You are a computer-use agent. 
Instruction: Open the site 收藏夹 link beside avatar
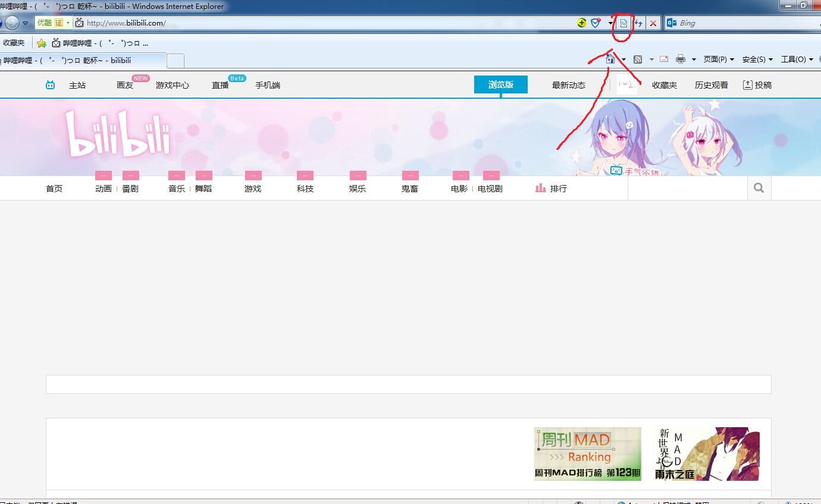click(665, 85)
